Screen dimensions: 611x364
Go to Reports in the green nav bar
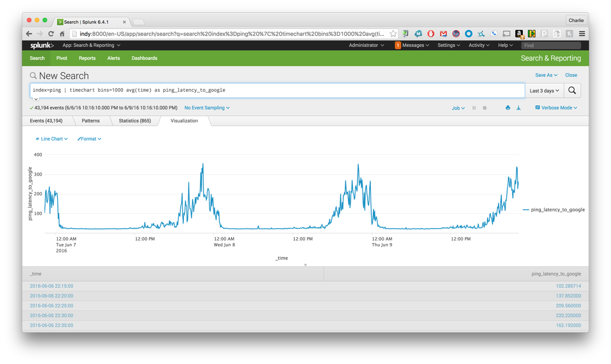[87, 58]
